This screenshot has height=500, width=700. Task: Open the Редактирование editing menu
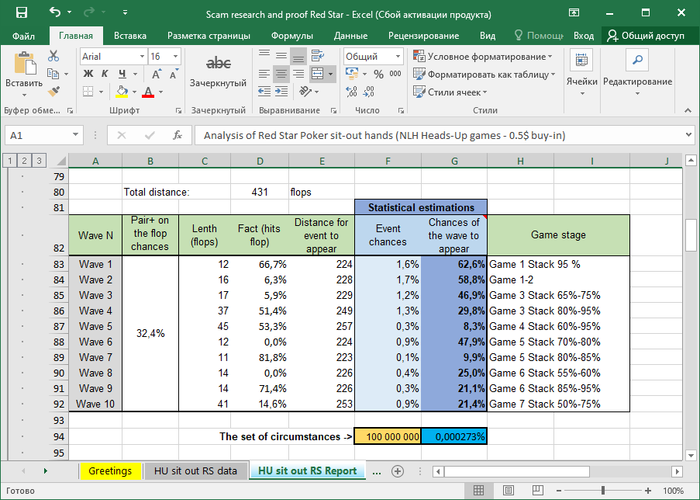[x=638, y=74]
